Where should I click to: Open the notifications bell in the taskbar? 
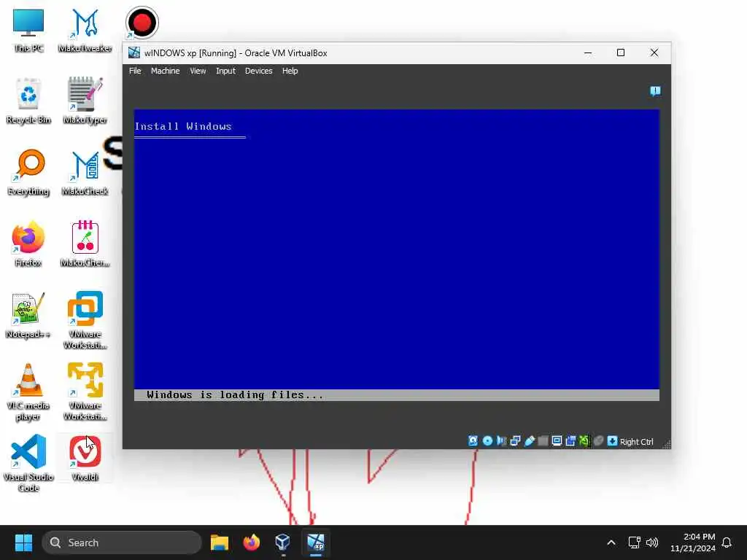727,542
